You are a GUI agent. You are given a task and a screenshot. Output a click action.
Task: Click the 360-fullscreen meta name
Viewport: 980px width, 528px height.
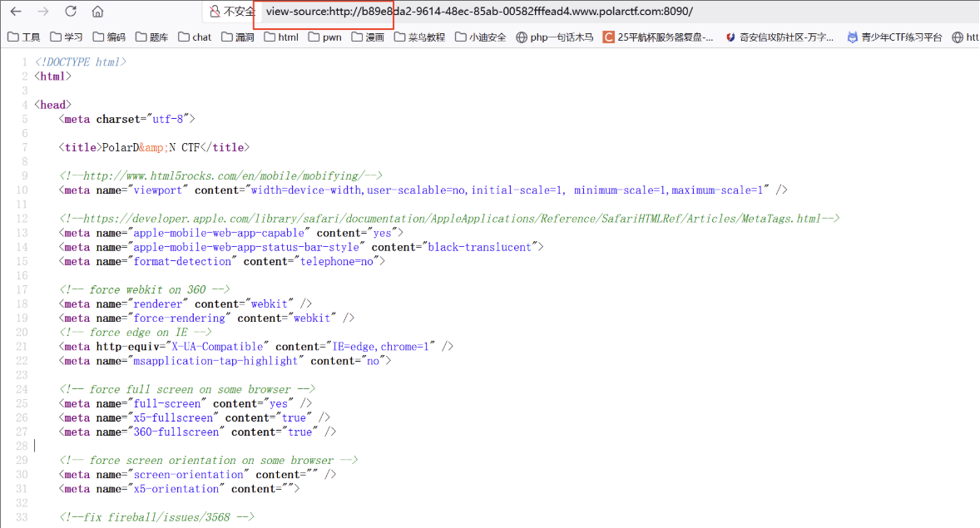176,432
